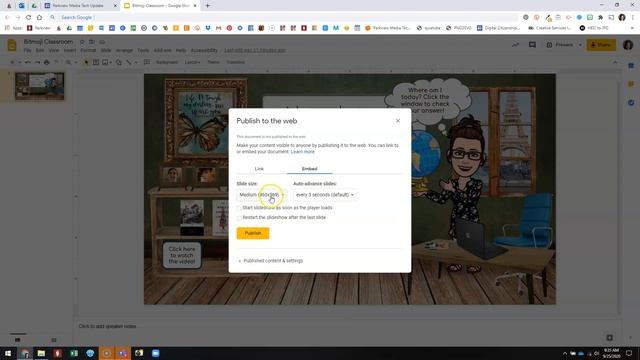Switch to grid view icon

(x=54, y=340)
